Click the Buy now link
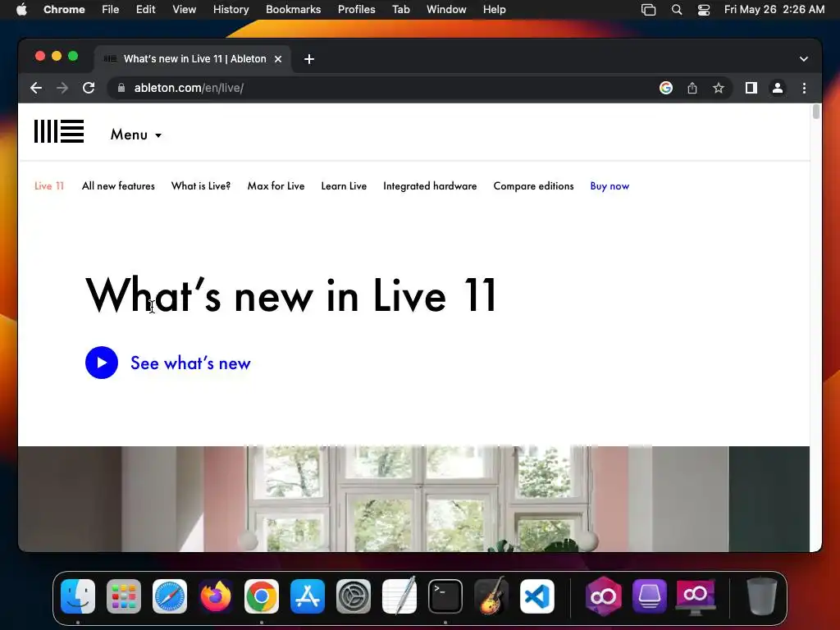Image resolution: width=840 pixels, height=630 pixels. (609, 186)
